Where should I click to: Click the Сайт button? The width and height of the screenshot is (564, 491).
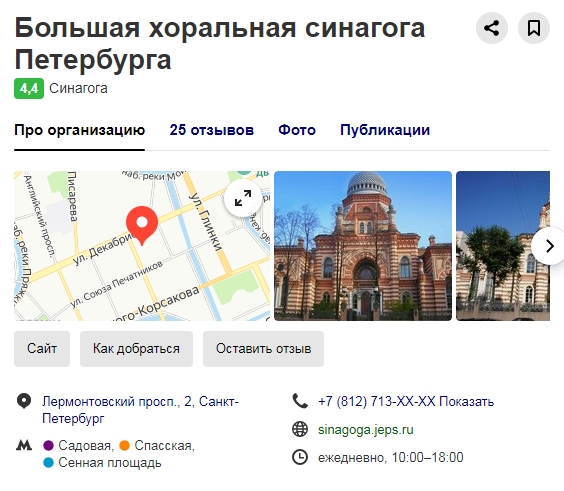point(42,349)
